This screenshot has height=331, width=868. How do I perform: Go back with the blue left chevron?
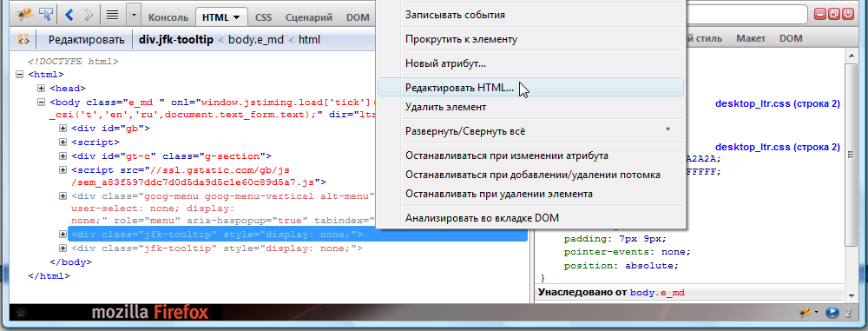click(x=69, y=15)
